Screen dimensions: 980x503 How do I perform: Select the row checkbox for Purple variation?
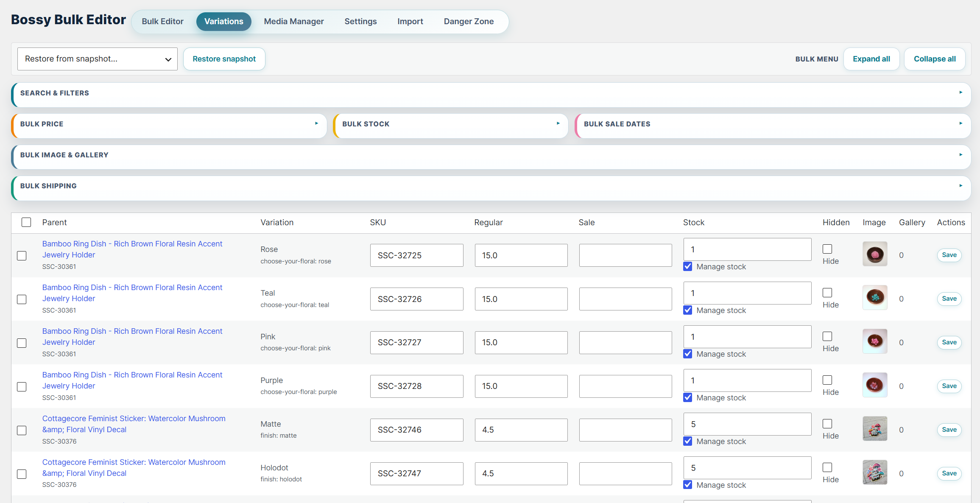22,387
